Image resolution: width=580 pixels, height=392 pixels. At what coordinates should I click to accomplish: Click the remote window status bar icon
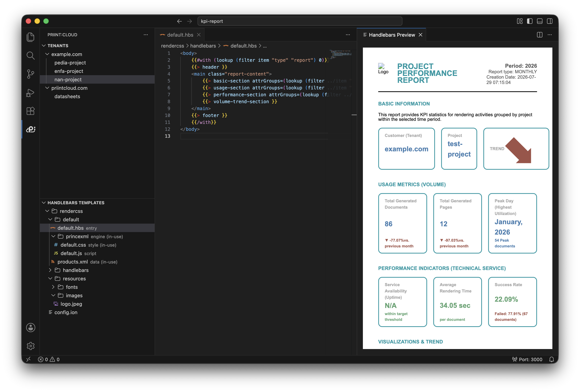pyautogui.click(x=28, y=360)
